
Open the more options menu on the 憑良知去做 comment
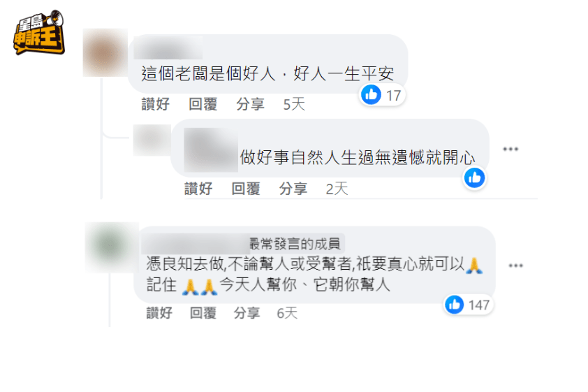click(515, 266)
